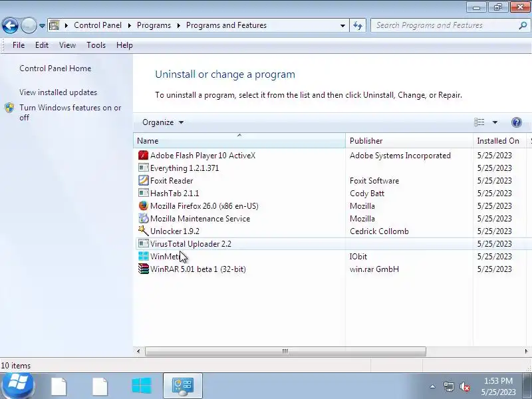532x399 pixels.
Task: Expand arrow after Programs breadcrumb
Action: [178, 25]
